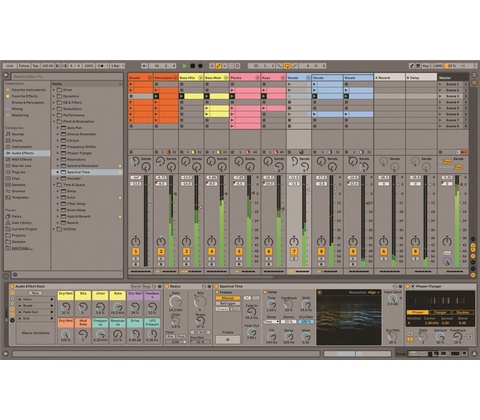Click the Freeze button in Spectral Time
Screen dimensions: 480x420
tap(228, 340)
